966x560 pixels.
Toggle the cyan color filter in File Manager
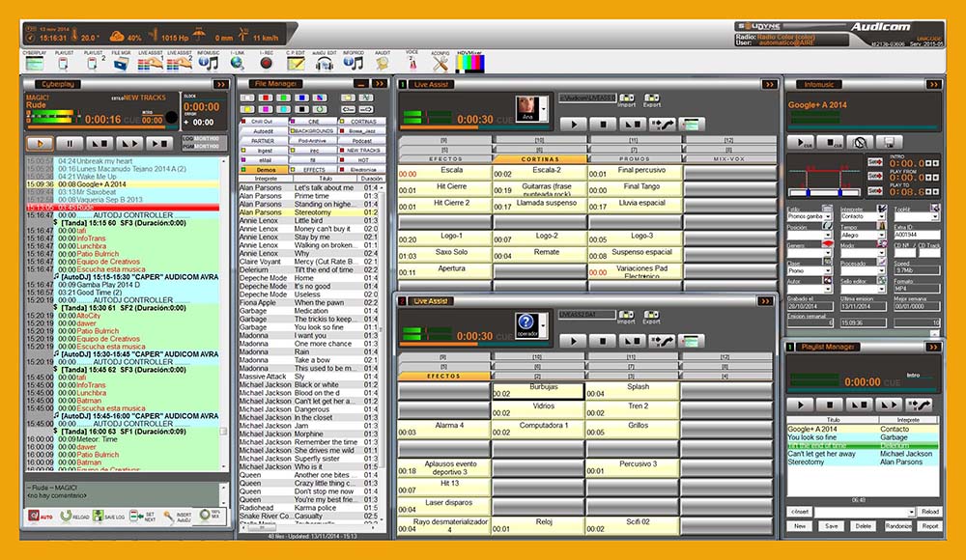[283, 109]
